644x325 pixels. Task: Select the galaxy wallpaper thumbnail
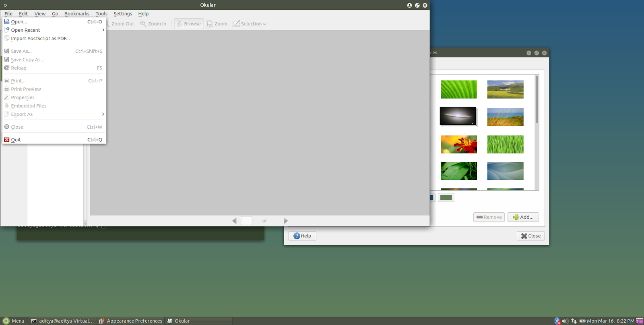[458, 116]
